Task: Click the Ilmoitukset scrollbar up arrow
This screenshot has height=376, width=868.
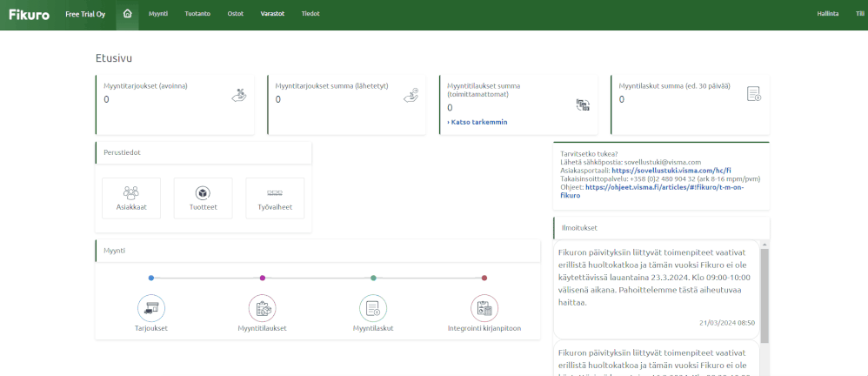Action: pos(765,245)
